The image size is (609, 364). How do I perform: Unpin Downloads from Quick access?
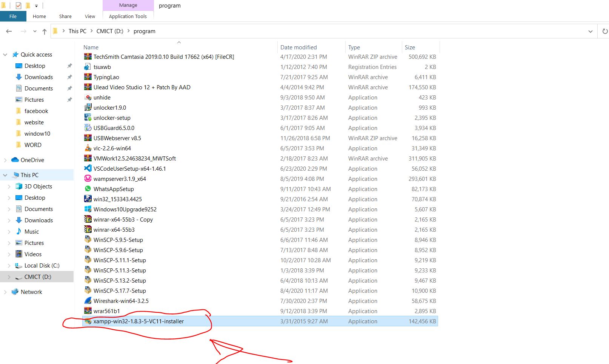coord(69,77)
